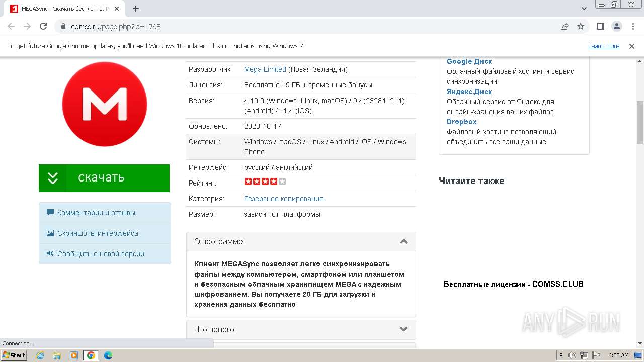The image size is (644, 362).
Task: Click the page vertical scrollbar thumb
Action: 640,122
